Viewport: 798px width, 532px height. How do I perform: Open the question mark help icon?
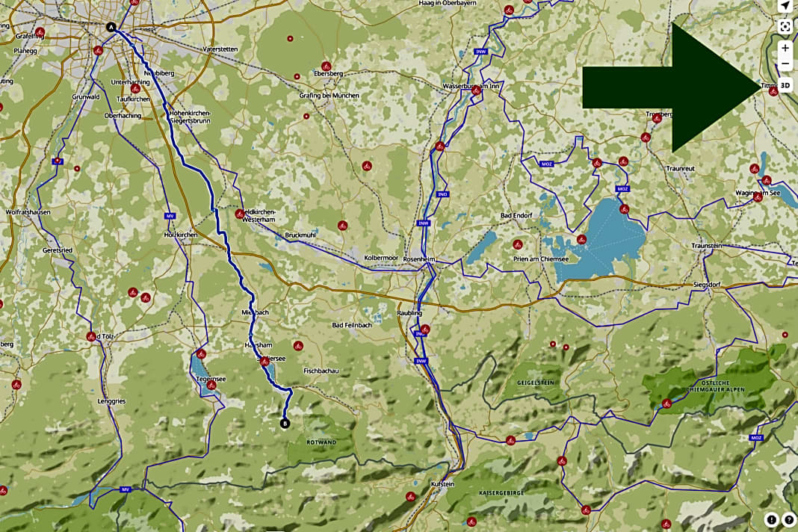click(789, 520)
